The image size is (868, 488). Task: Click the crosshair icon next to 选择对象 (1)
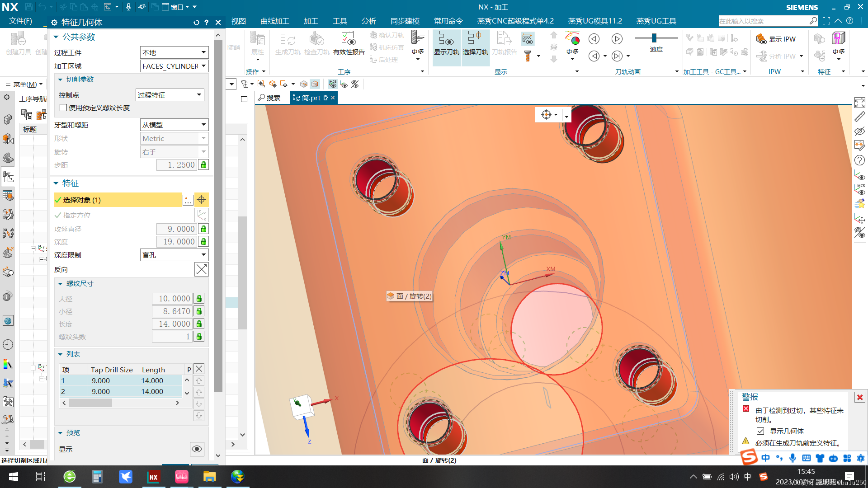pyautogui.click(x=202, y=200)
